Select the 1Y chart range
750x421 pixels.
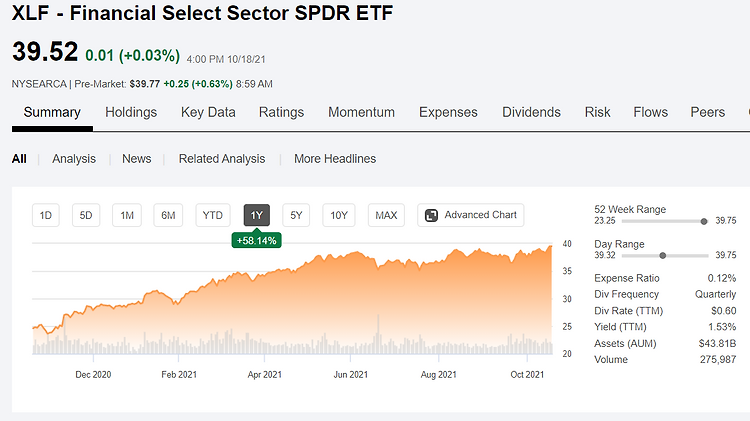tap(257, 215)
